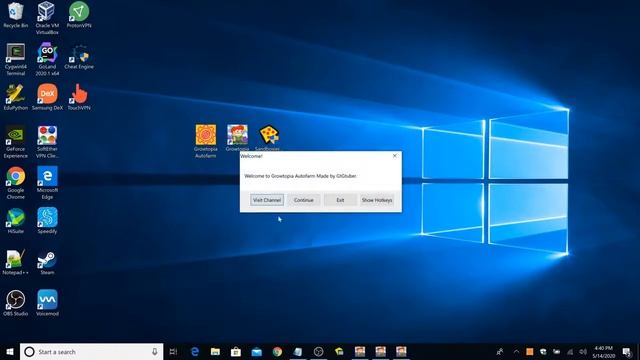
Task: Click Continue in the Welcome dialog
Action: [x=304, y=200]
